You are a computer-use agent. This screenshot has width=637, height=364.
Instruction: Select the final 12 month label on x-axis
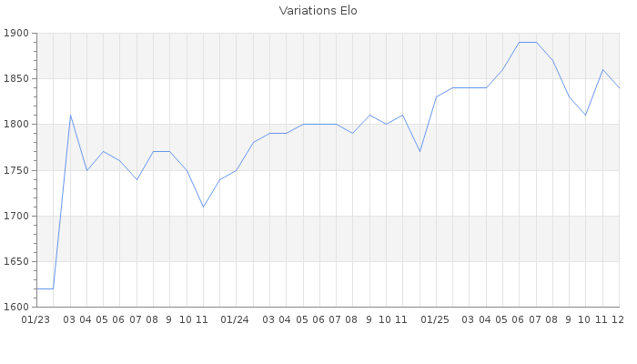(618, 319)
